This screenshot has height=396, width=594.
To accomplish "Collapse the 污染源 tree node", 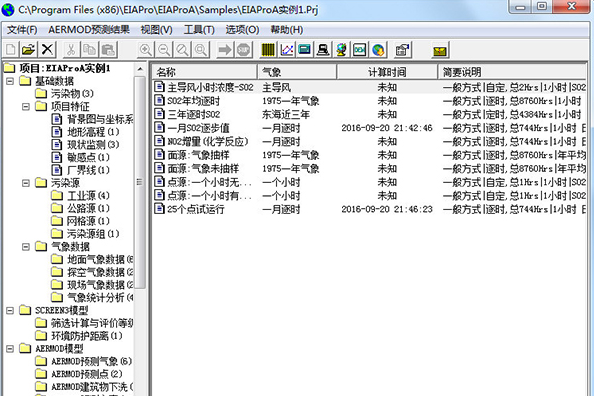I will 26,183.
